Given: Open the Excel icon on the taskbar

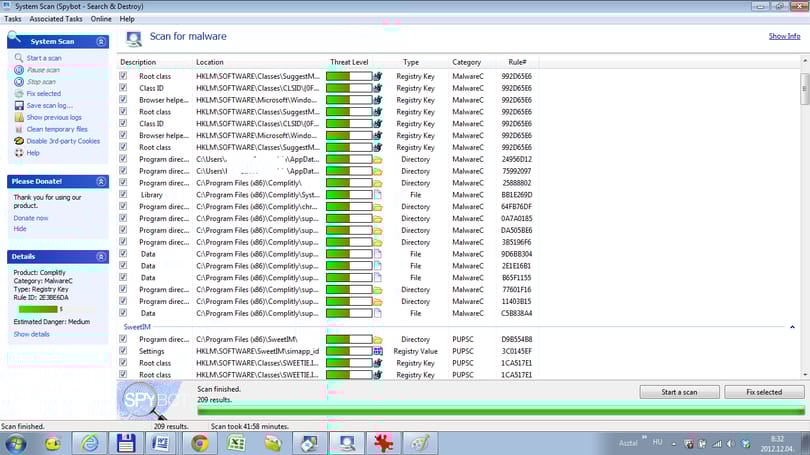Looking at the screenshot, I should tap(236, 444).
